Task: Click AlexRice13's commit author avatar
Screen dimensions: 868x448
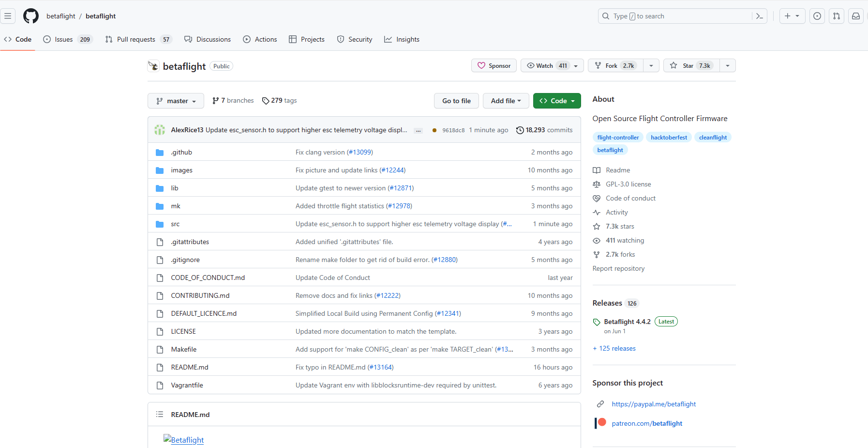Action: (160, 130)
